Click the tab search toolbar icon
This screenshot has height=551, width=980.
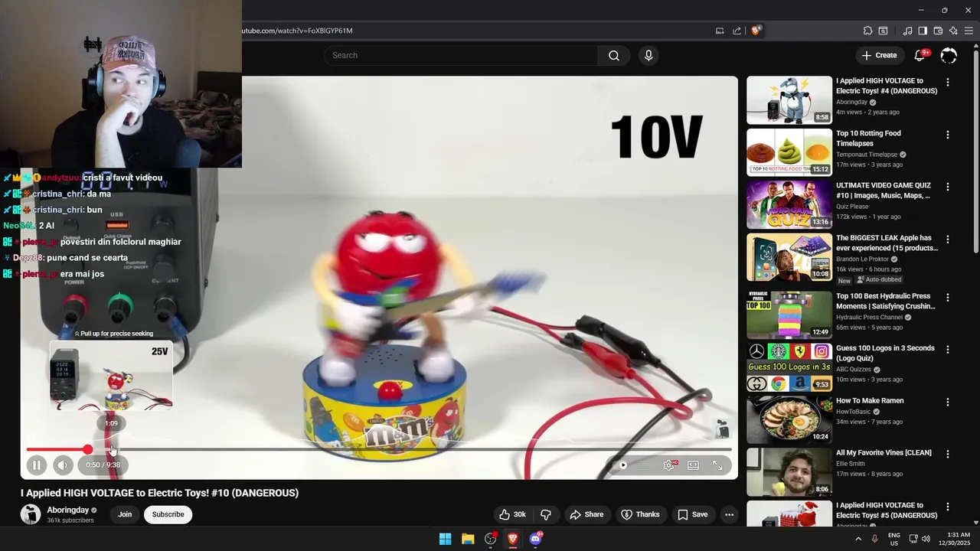tap(883, 31)
